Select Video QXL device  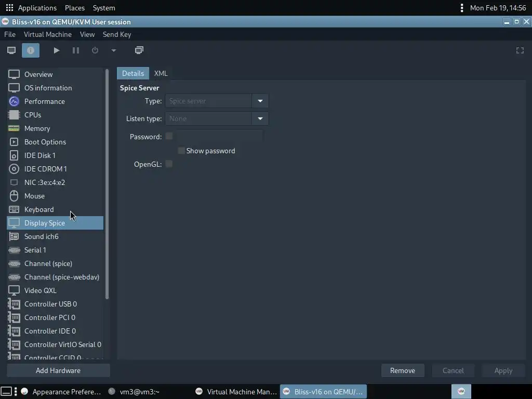55,291
